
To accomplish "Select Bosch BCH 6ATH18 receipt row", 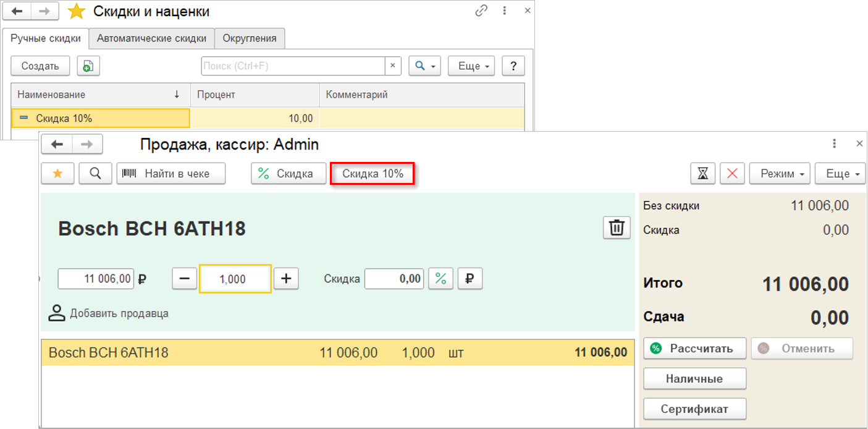I will click(x=338, y=353).
